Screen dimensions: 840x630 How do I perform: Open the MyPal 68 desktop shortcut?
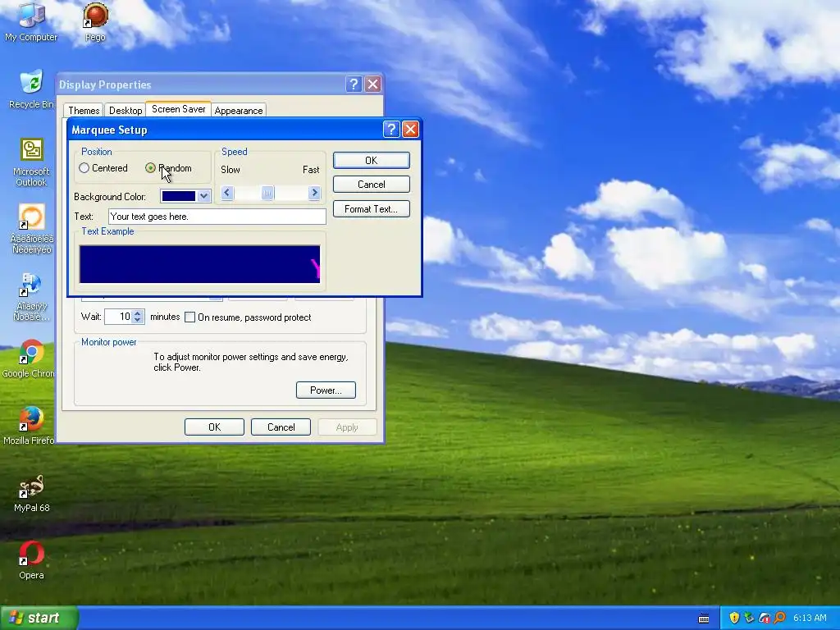pyautogui.click(x=31, y=493)
